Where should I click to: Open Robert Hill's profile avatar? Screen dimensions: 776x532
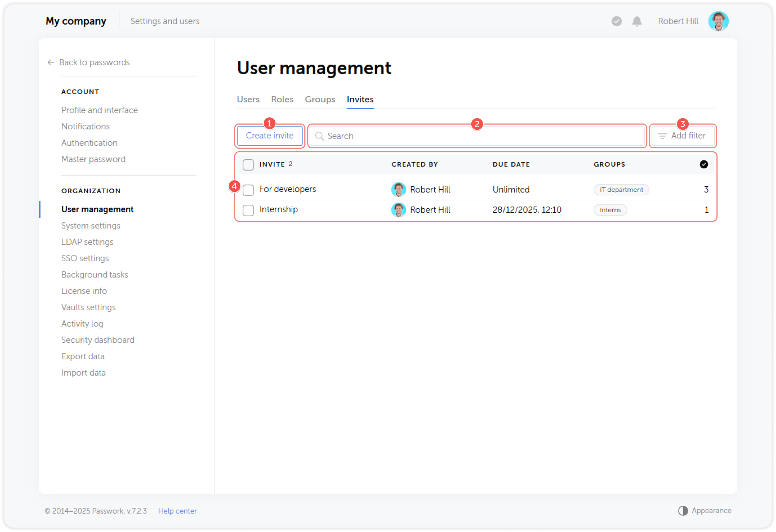(x=718, y=21)
